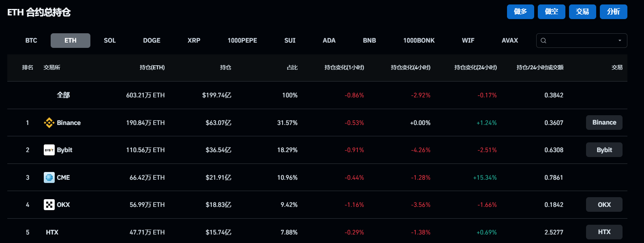Open the coin search dropdown arrow
The width and height of the screenshot is (644, 243).
620,41
